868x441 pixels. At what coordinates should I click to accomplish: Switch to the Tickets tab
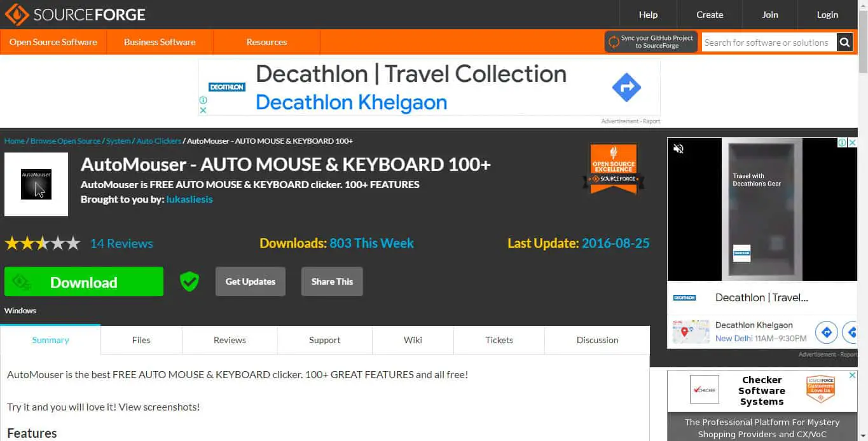pos(499,340)
